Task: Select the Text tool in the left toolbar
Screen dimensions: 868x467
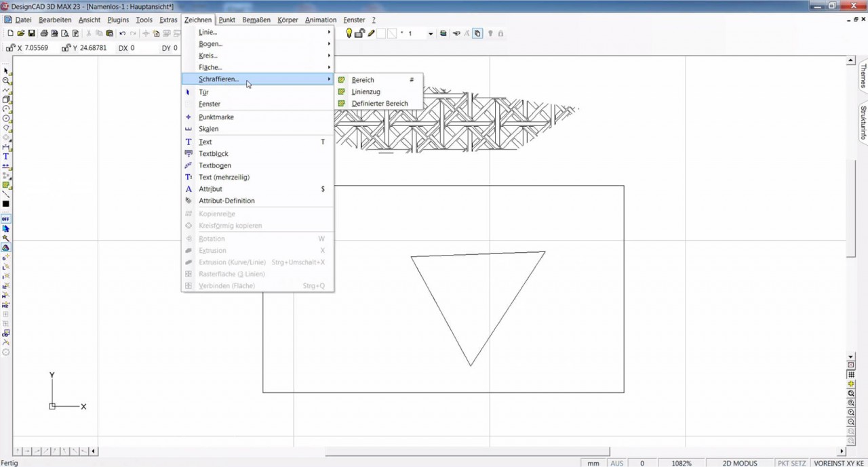Action: pos(5,157)
